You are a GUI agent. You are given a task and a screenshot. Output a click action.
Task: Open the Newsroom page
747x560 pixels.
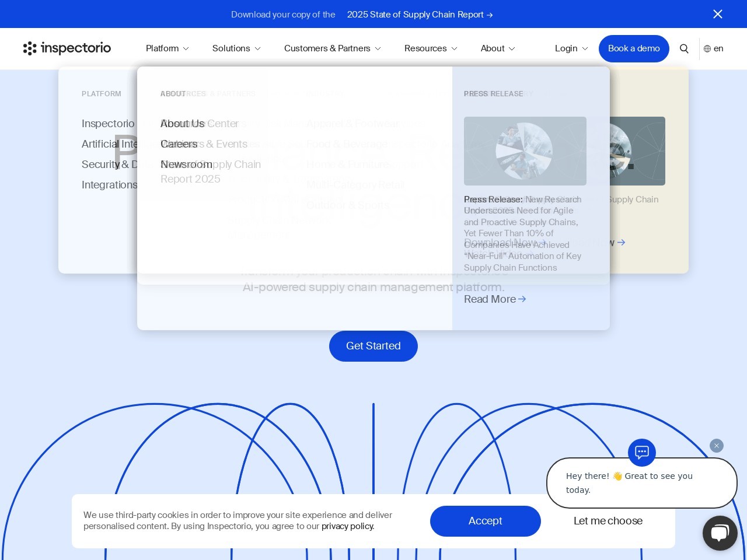click(x=186, y=164)
